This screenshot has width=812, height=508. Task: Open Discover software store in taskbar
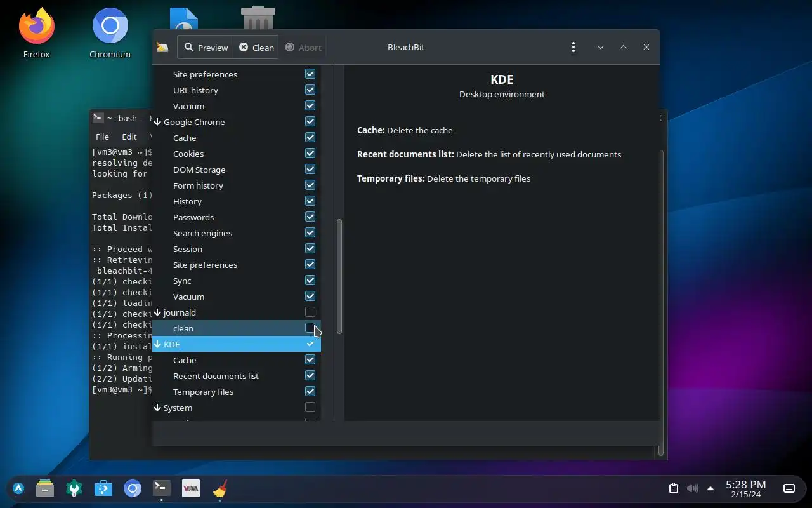(x=103, y=488)
